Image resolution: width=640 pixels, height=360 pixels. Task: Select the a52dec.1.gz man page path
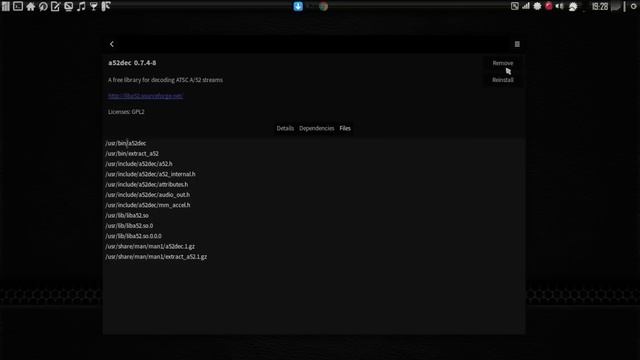click(x=150, y=247)
